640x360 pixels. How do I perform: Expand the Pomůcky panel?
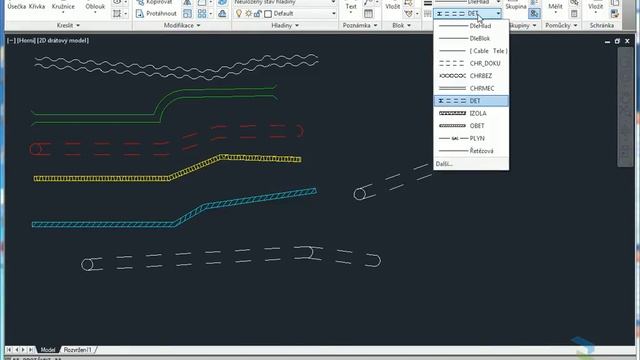pos(562,25)
